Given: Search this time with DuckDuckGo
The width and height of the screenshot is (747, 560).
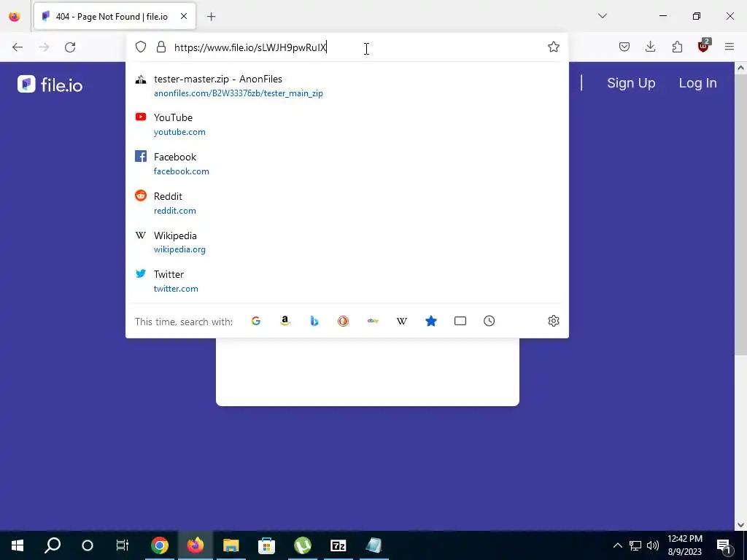Looking at the screenshot, I should pyautogui.click(x=343, y=321).
